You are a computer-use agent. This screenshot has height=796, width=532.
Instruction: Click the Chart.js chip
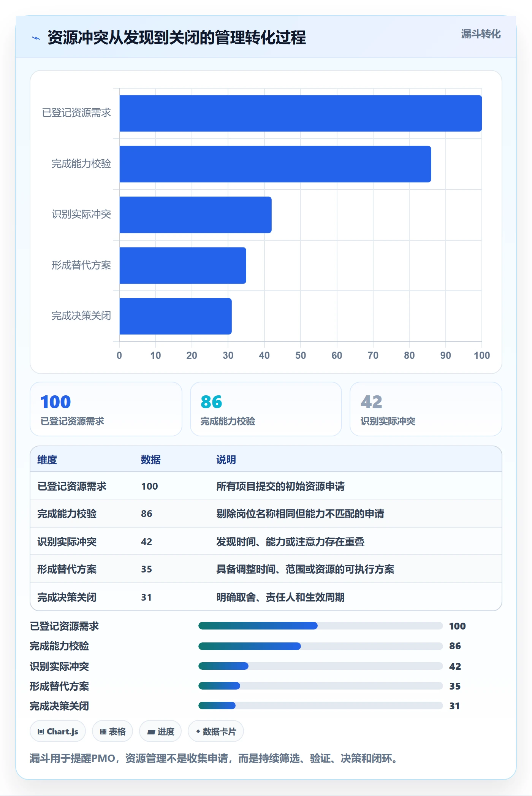58,731
